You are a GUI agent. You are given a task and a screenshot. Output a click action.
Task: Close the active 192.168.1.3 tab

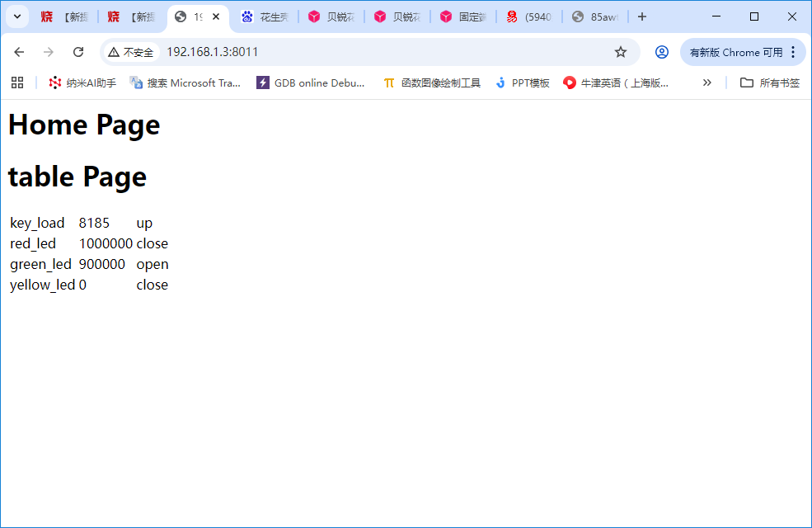216,16
